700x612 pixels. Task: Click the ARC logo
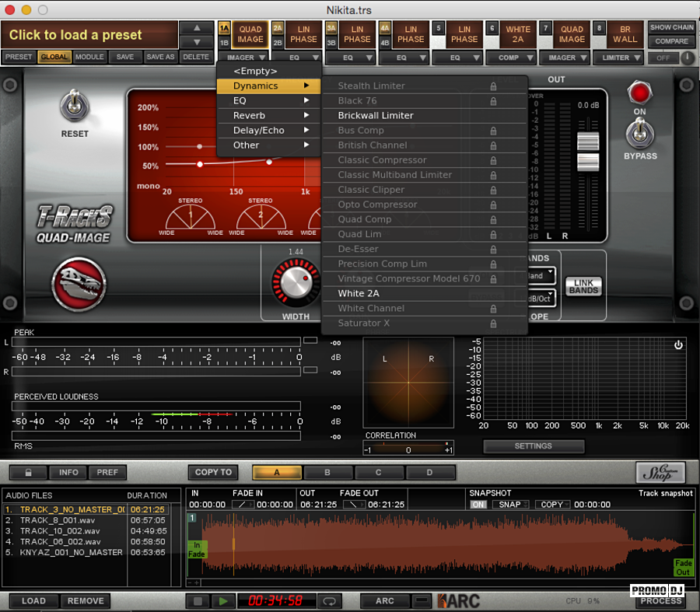click(458, 601)
